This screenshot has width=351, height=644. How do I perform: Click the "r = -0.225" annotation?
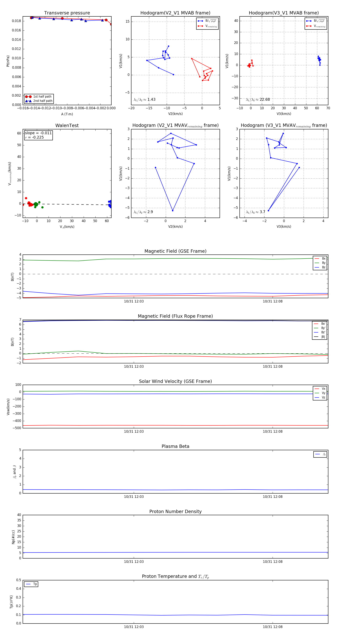(x=35, y=137)
